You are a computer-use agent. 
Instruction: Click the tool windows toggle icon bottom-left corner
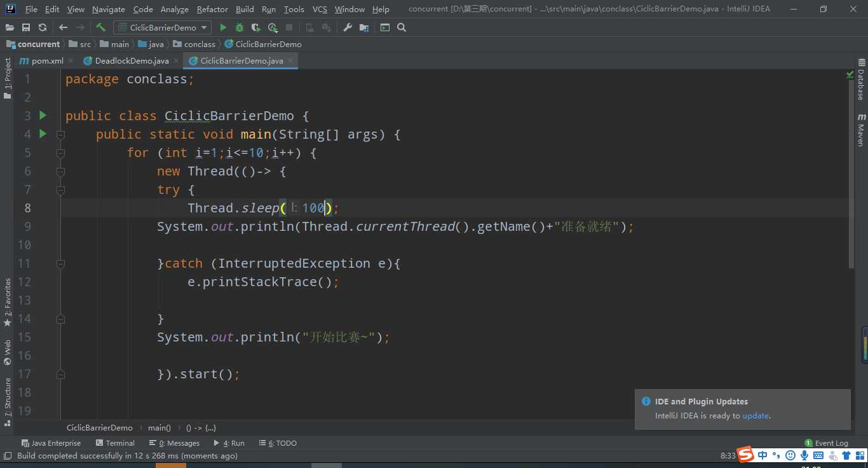pyautogui.click(x=8, y=455)
